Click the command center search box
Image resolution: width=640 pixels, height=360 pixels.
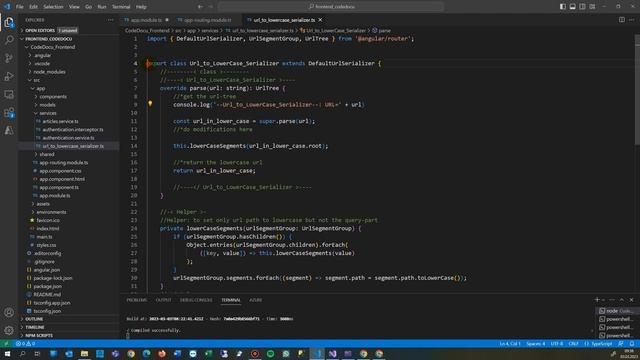click(x=331, y=7)
